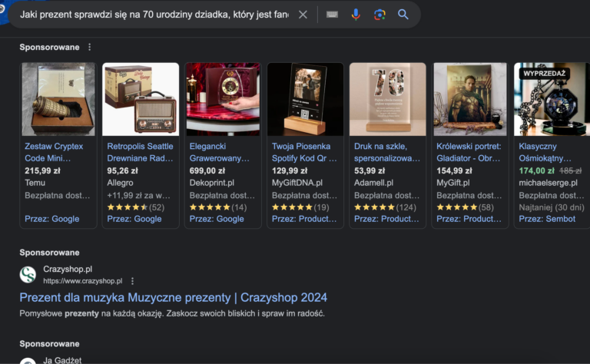Click inside the search query field

[154, 15]
